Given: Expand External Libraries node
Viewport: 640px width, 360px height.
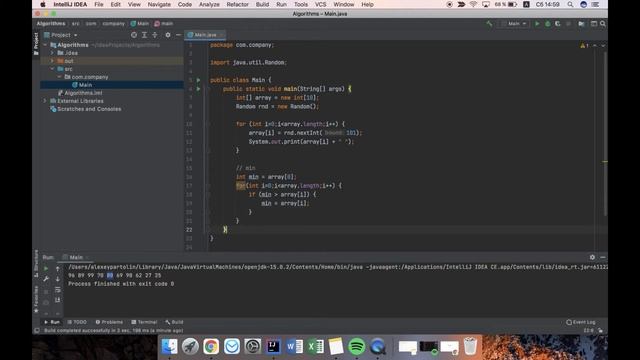Looking at the screenshot, I should 45,101.
